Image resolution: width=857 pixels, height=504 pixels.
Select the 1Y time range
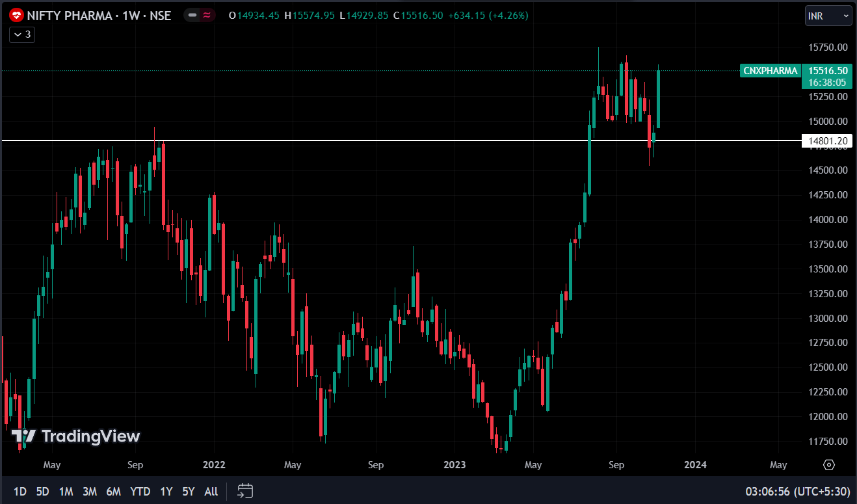click(166, 492)
